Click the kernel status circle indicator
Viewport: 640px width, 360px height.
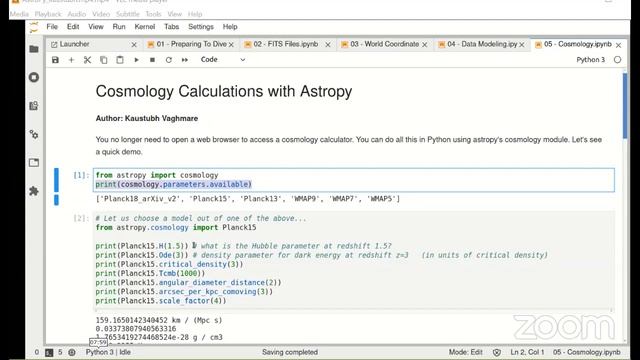pos(617,60)
